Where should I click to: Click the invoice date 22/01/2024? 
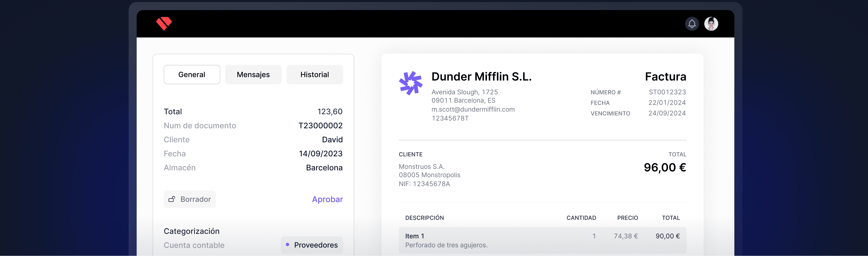[667, 102]
